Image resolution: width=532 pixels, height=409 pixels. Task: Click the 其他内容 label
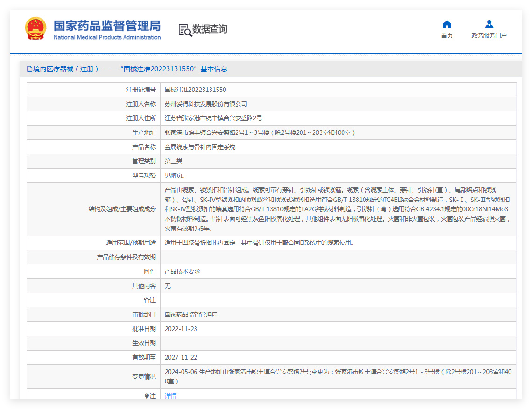click(x=144, y=286)
